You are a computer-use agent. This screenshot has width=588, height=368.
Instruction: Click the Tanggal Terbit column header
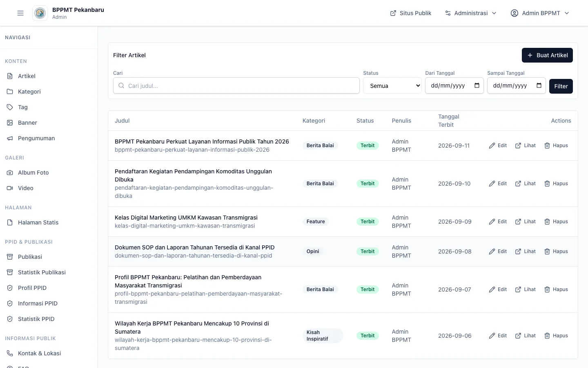click(x=449, y=121)
